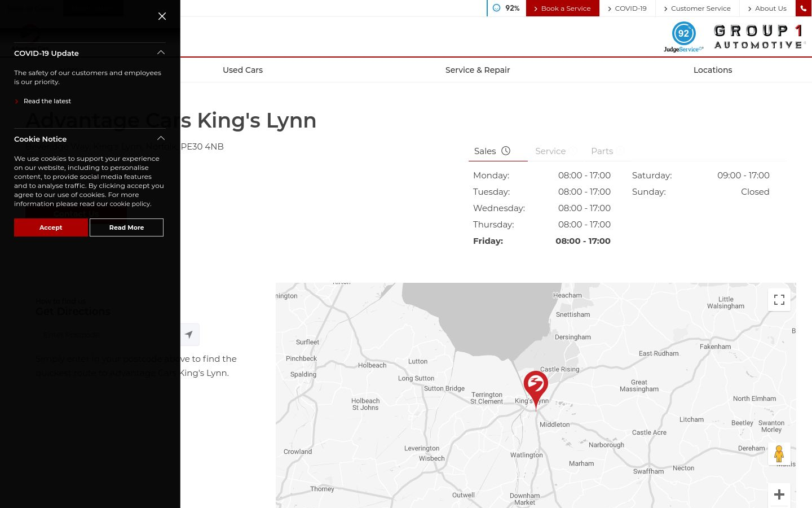Open the Locations navigation item
This screenshot has height=508, width=812.
coord(713,70)
